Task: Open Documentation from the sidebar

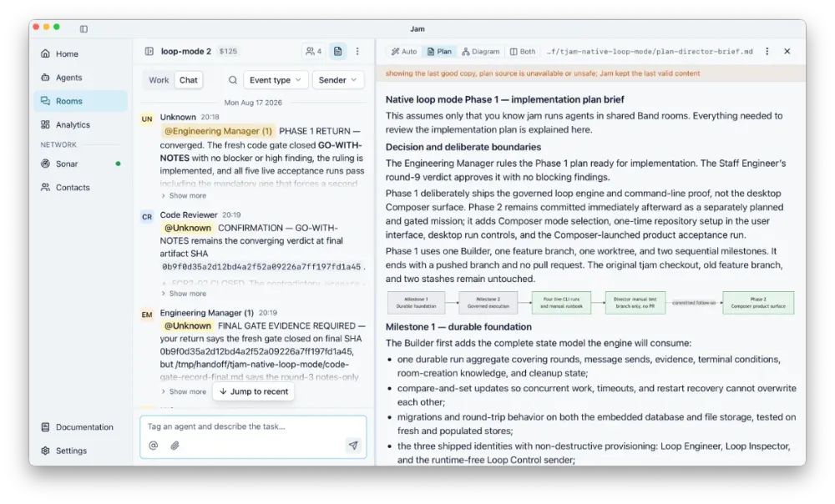Action: click(80, 427)
